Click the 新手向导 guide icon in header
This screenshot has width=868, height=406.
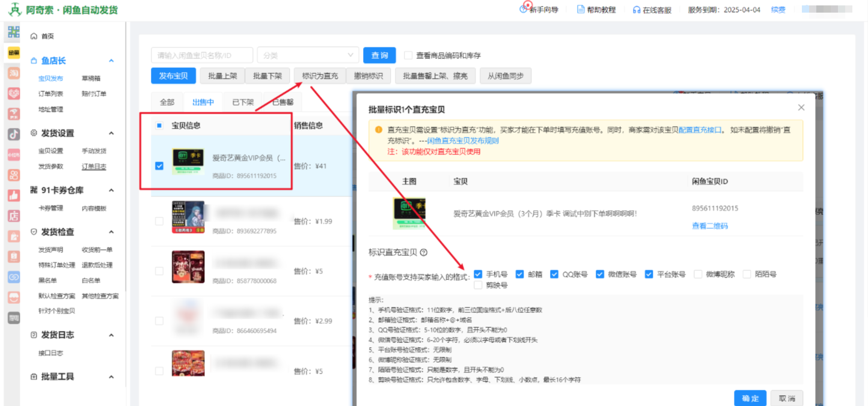(x=524, y=10)
